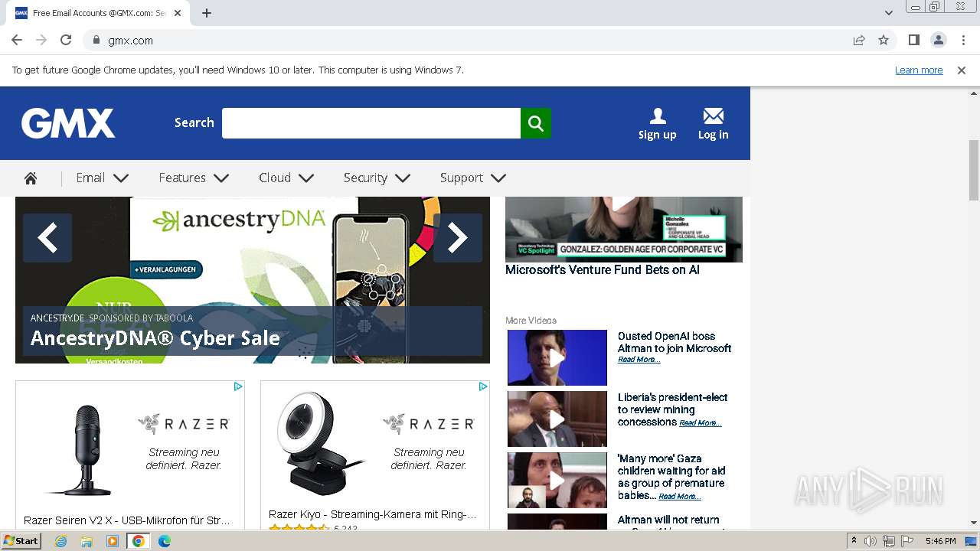
Task: Show previous carousel slide arrow
Action: (47, 238)
